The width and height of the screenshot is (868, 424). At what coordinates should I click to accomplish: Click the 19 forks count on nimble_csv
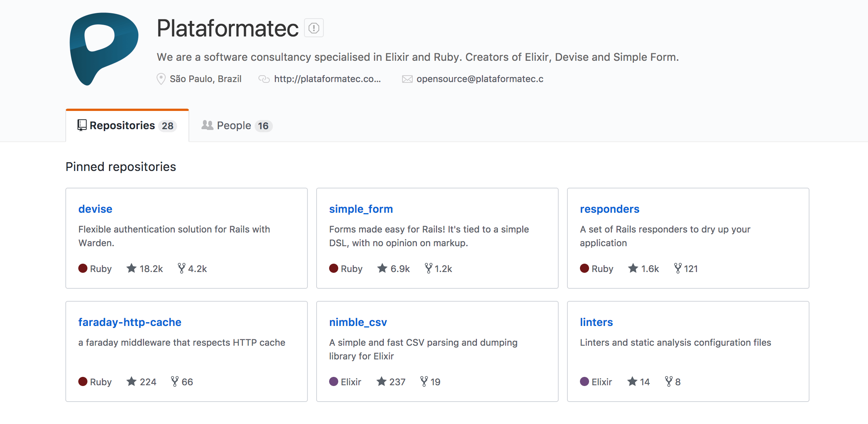(x=436, y=382)
